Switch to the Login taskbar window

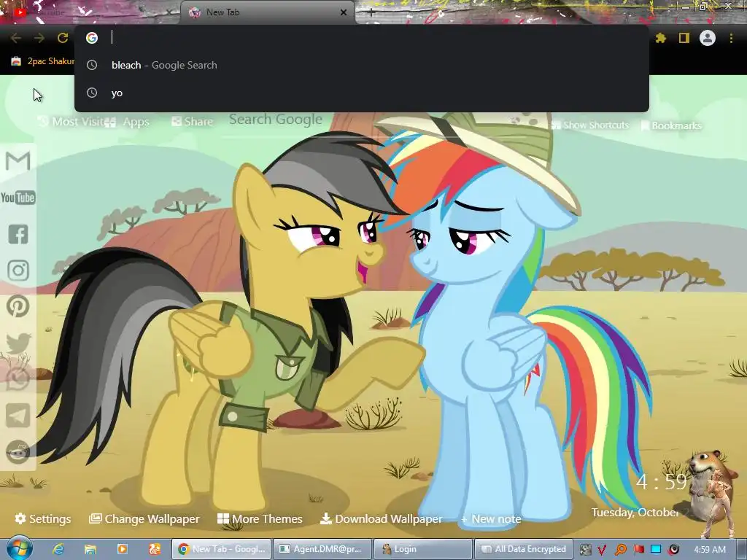(x=423, y=549)
